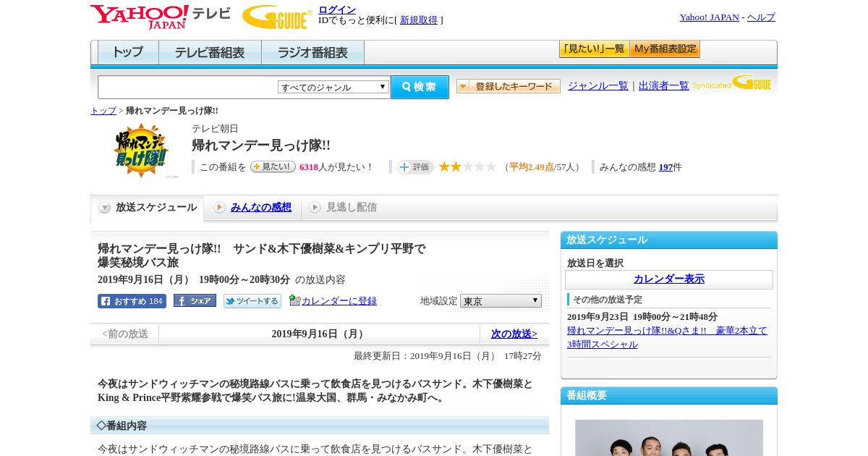Open the トップ navigation tab
Image resolution: width=868 pixels, height=456 pixels.
[128, 53]
